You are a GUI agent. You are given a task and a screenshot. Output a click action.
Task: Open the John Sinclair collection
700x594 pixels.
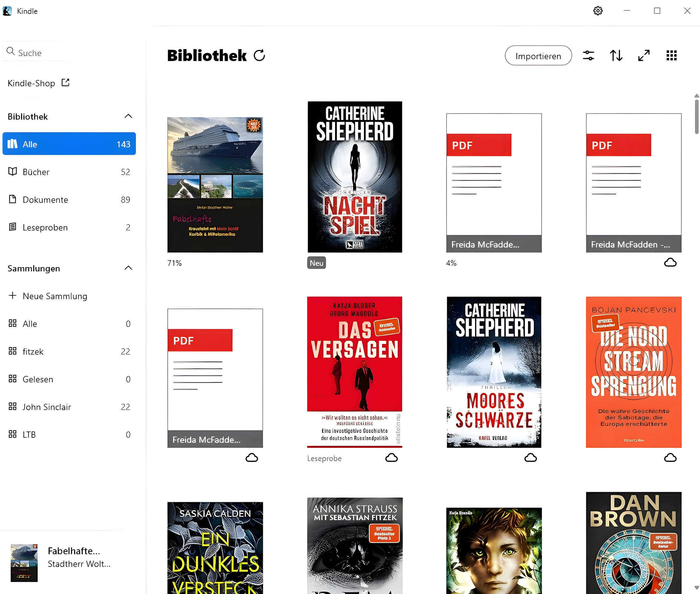tap(69, 407)
